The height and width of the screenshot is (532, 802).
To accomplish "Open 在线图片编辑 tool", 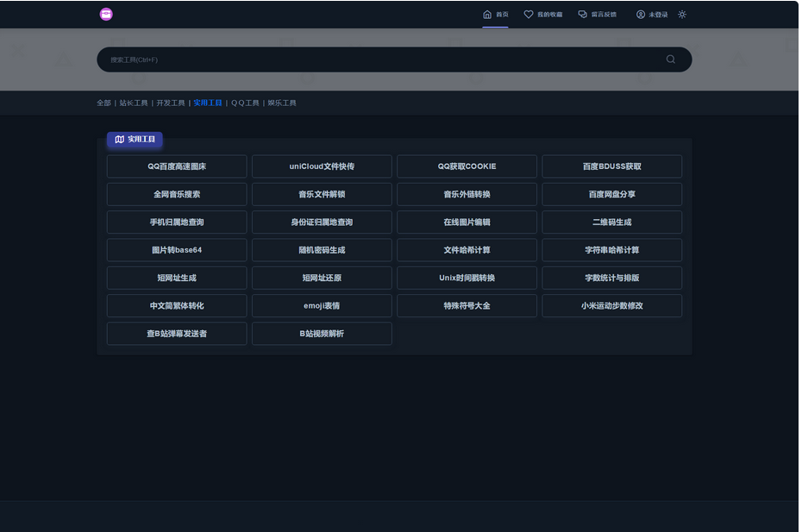I will point(467,222).
